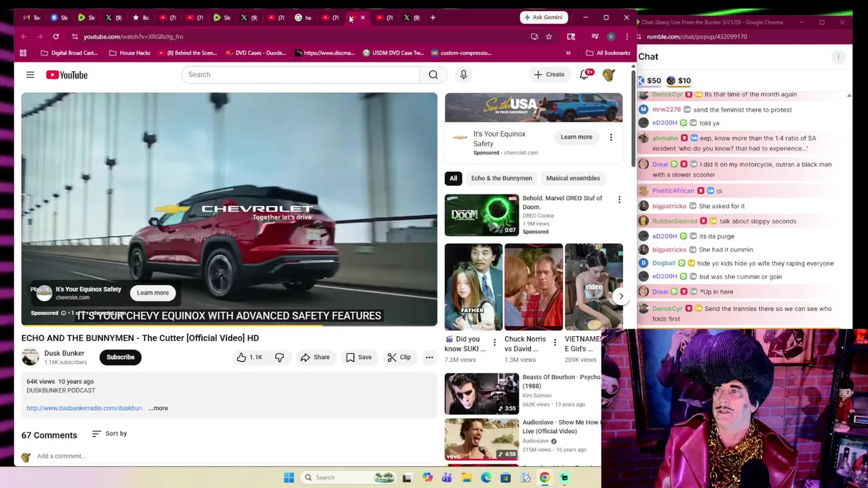Open the Audioslave Show Me How thumbnail
Image resolution: width=868 pixels, height=488 pixels.
481,439
